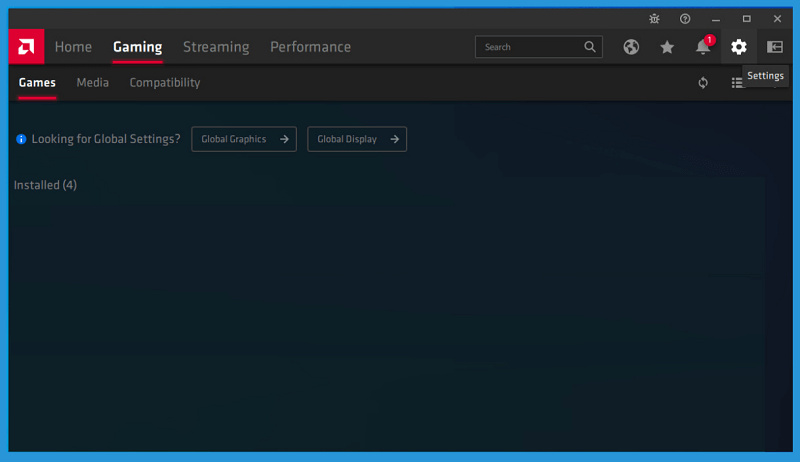This screenshot has height=462, width=800.
Task: Close the Radeon Software window
Action: coord(777,19)
